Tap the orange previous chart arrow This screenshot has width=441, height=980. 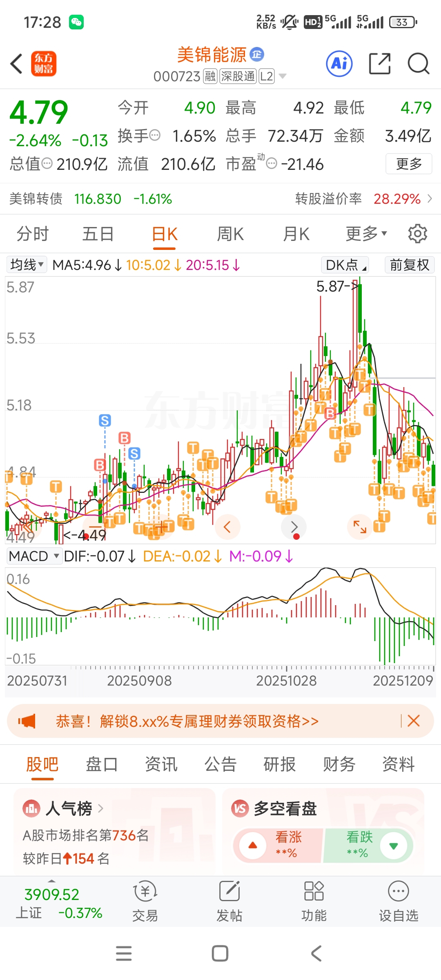227,527
